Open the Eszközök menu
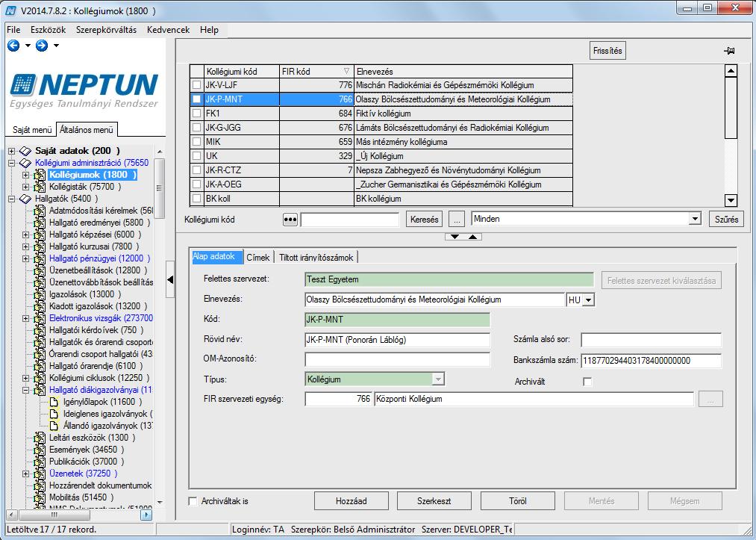 click(x=49, y=30)
